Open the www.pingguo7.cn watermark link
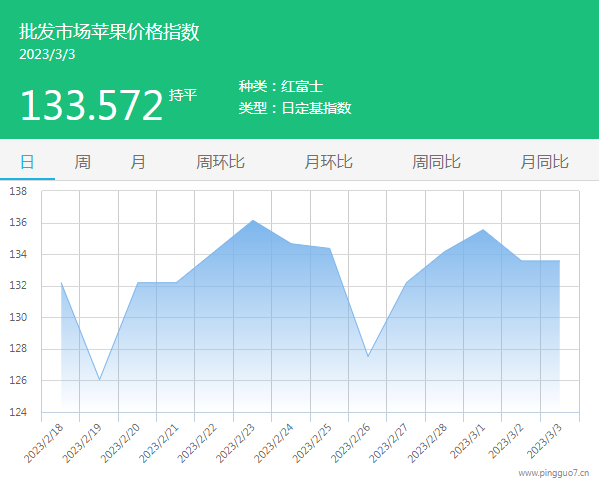This screenshot has width=599, height=485. point(554,473)
